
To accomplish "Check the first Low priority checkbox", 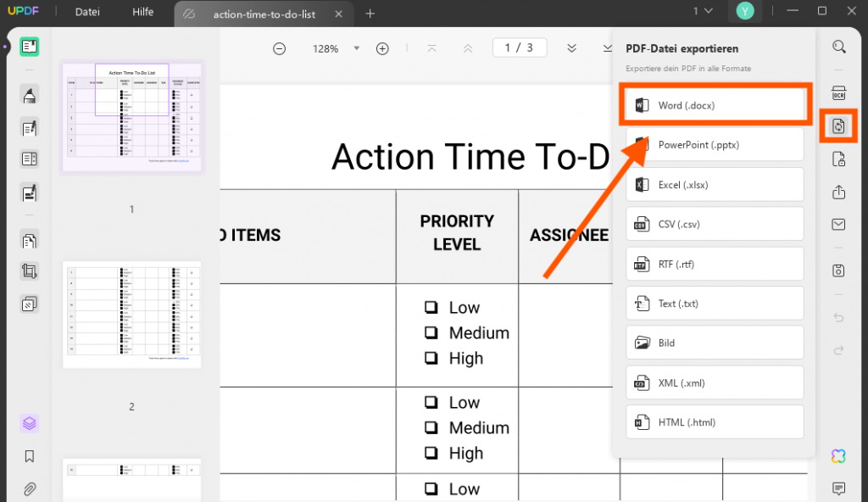I will (431, 307).
